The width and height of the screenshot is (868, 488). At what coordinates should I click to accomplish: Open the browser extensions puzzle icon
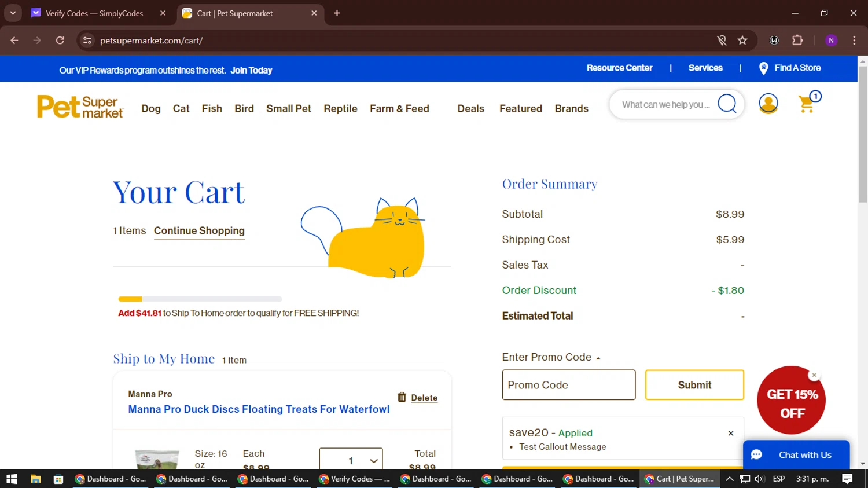coord(797,41)
